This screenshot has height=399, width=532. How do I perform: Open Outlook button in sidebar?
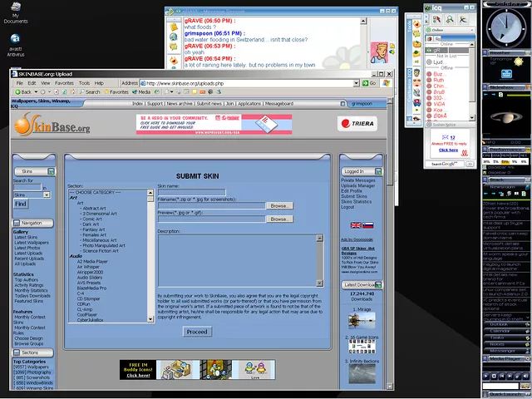505,324
